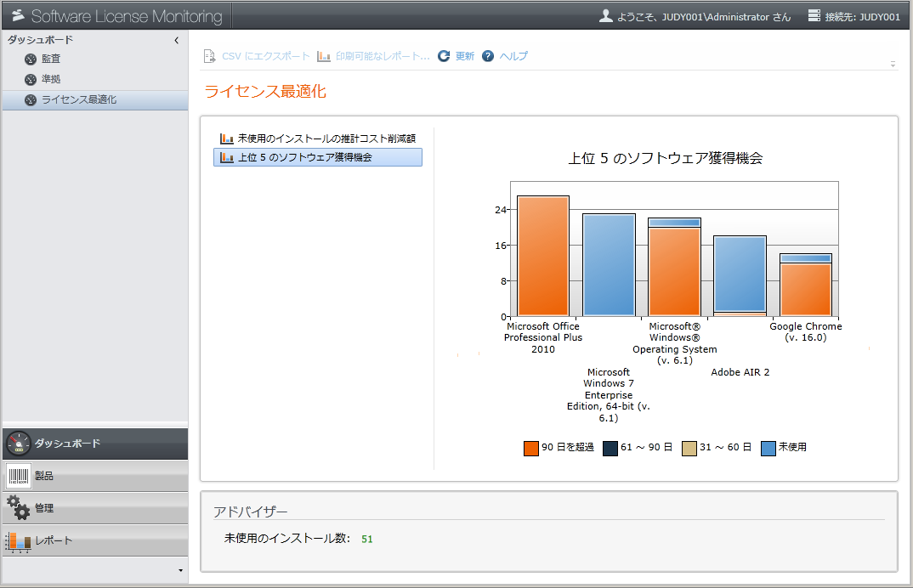Click the 更新 refresh arrow icon
Image resolution: width=913 pixels, height=588 pixels.
pos(444,56)
